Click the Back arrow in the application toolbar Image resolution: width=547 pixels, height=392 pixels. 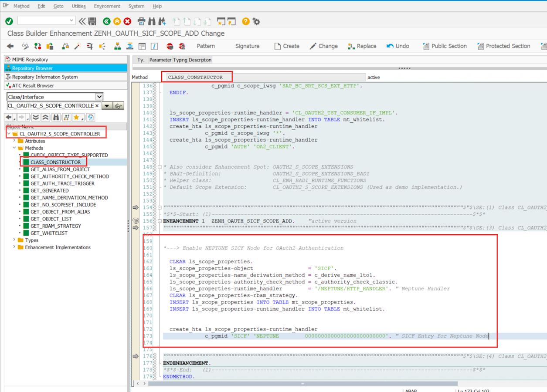click(10, 46)
